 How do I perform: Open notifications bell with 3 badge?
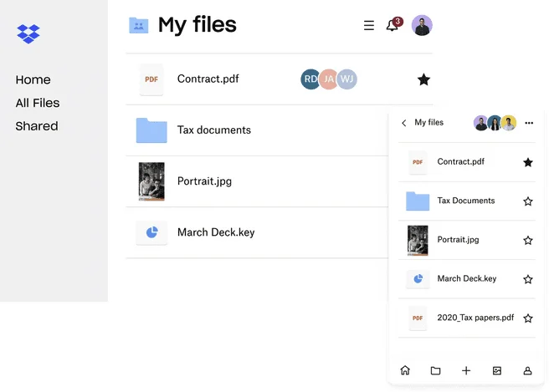pyautogui.click(x=393, y=24)
